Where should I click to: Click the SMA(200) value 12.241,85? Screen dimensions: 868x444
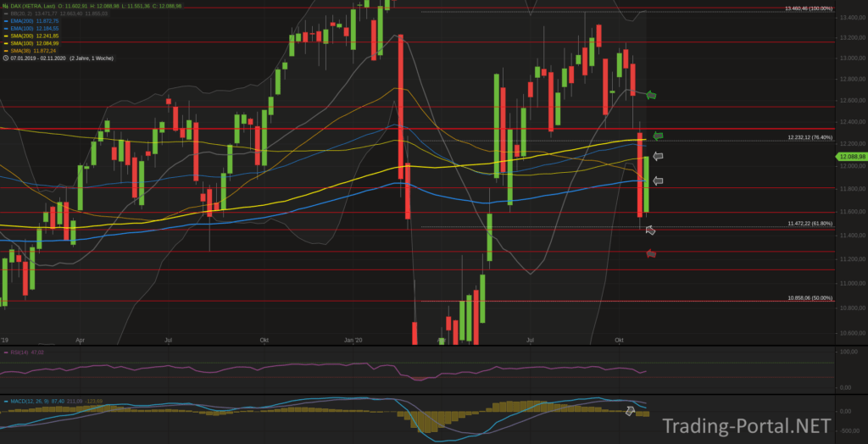pyautogui.click(x=47, y=36)
